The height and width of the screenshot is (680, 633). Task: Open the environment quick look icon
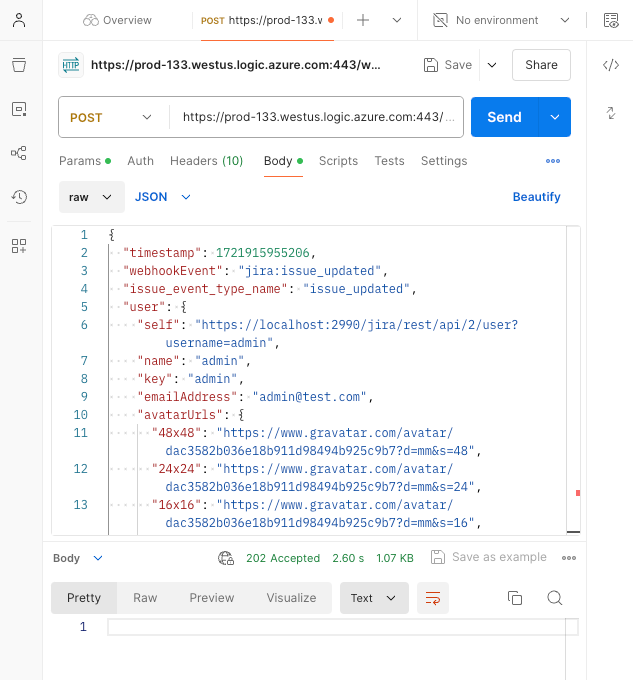click(611, 20)
